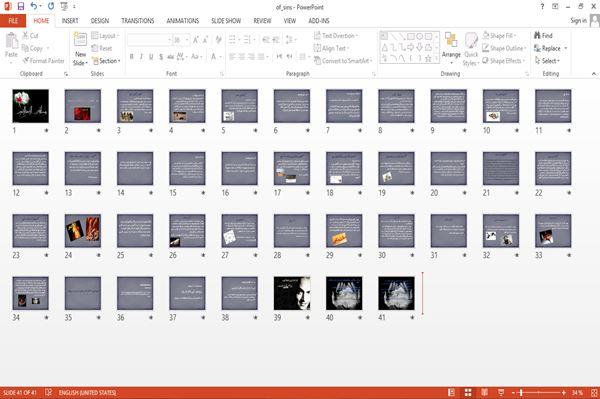This screenshot has height=399, width=600.
Task: Click the Redo/Repeat icon
Action: click(x=51, y=6)
